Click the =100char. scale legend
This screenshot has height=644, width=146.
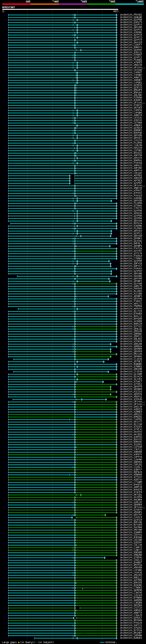coord(108,642)
